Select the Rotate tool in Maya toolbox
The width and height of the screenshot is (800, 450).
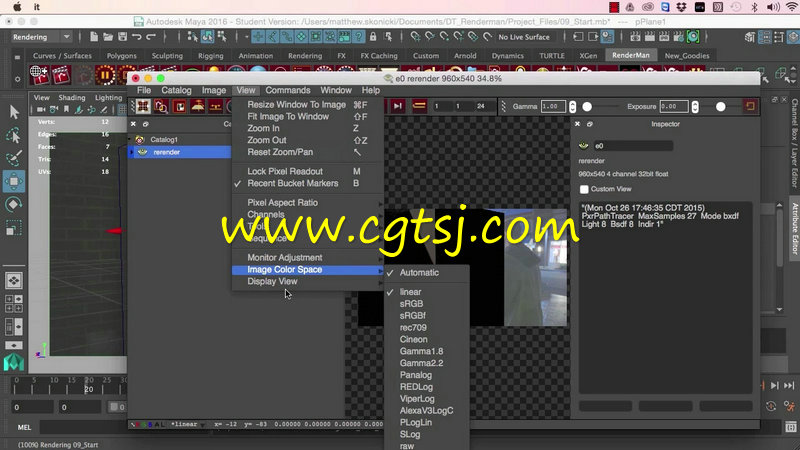14,204
